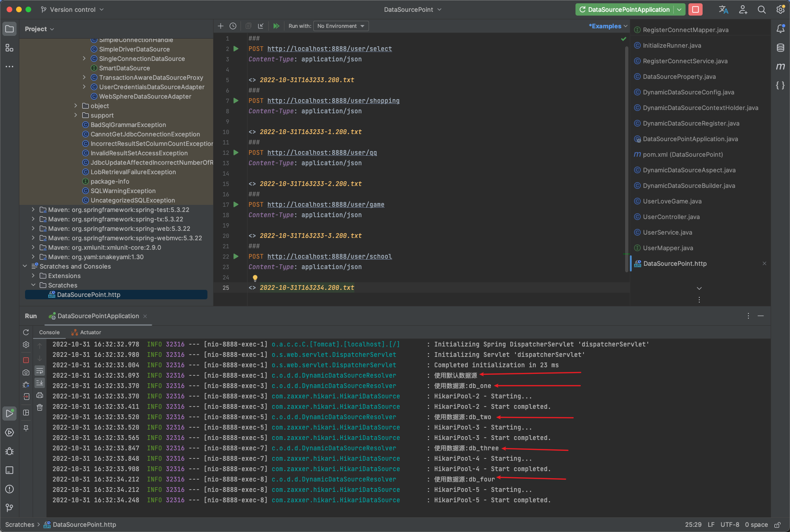
Task: Open the Notifications bell icon
Action: pos(781,29)
